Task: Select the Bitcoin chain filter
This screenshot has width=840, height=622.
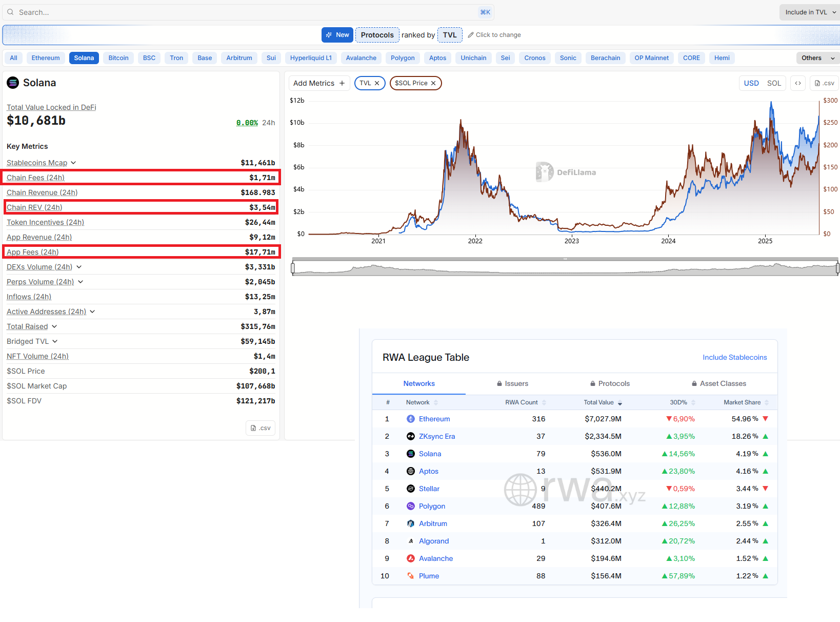Action: [118, 58]
